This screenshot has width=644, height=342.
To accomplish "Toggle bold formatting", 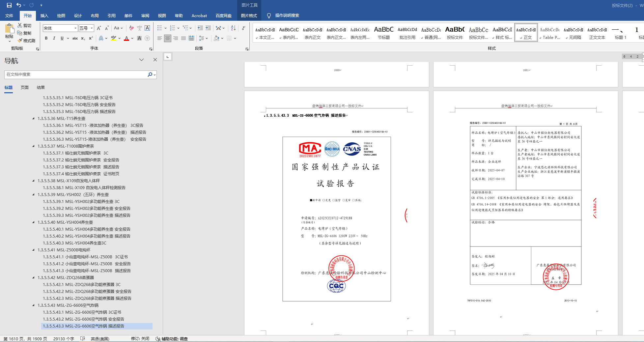I will 46,38.
